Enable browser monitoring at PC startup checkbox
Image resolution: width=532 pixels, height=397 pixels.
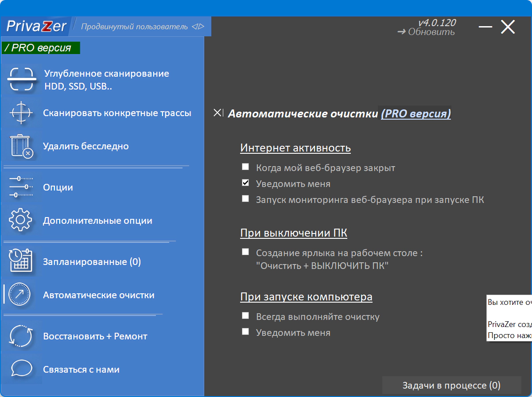click(245, 199)
